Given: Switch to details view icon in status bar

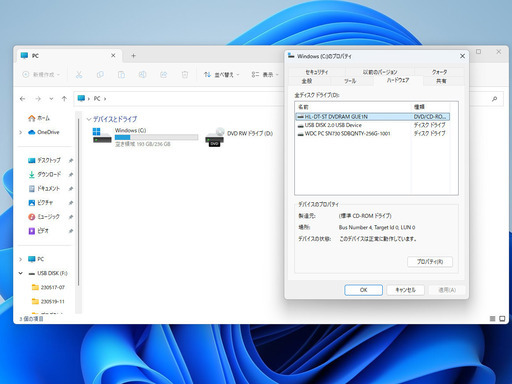Looking at the screenshot, I should [492, 319].
